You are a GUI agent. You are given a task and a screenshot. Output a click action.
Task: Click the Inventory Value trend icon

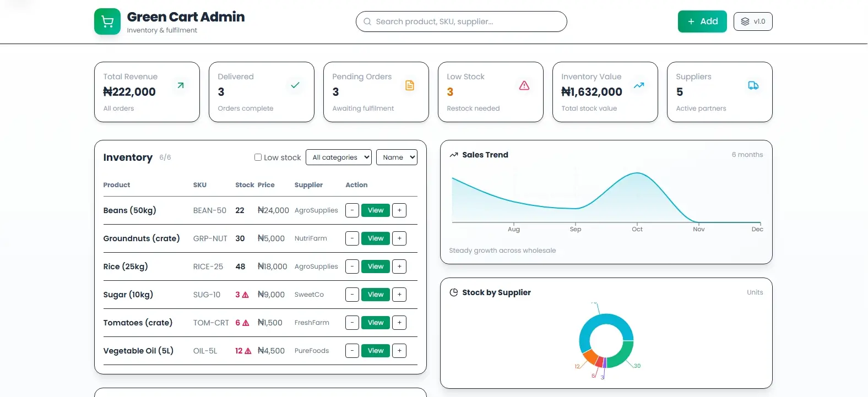click(639, 85)
